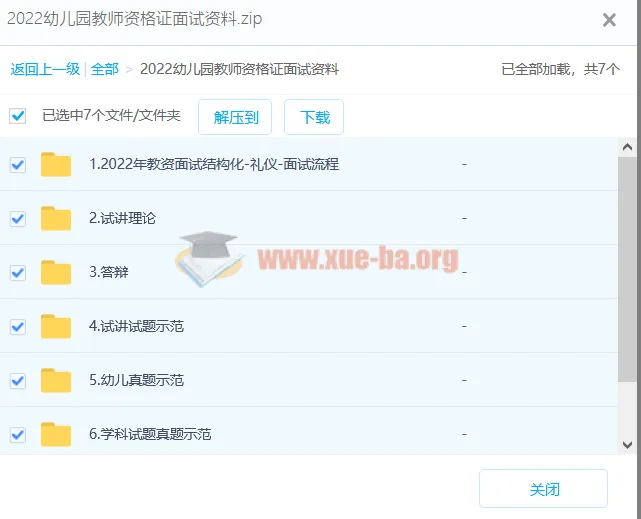The image size is (641, 519).
Task: Click the folder icon beside 3.答辩
Action: tap(56, 272)
